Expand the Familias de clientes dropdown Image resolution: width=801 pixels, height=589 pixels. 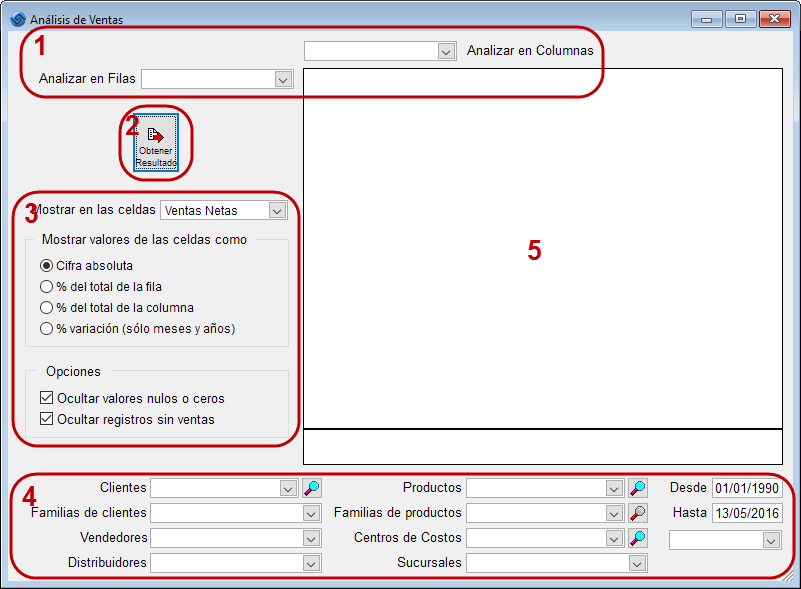(311, 513)
